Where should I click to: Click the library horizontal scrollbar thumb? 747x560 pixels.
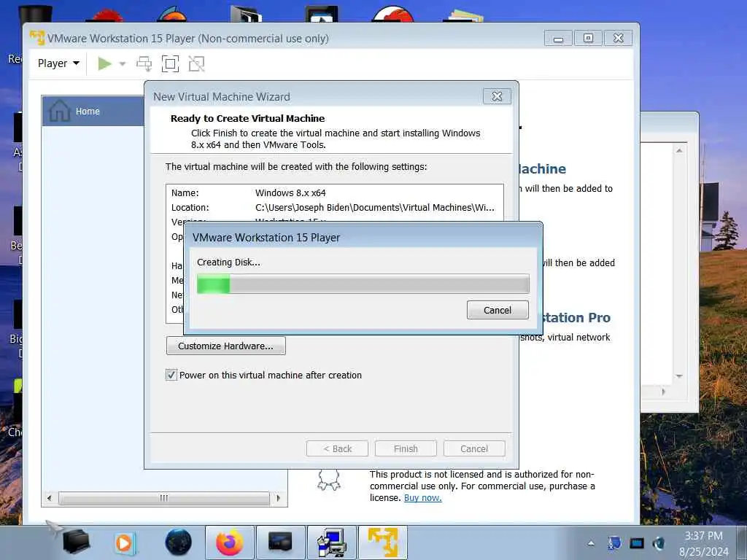(164, 498)
